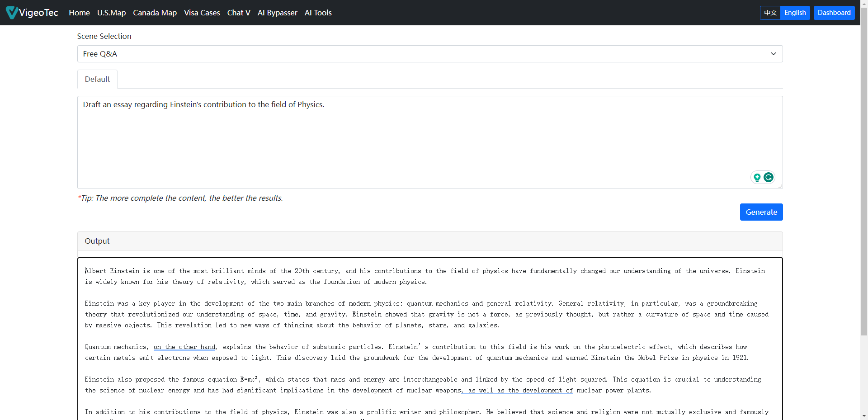Click the scrollbar down arrow
This screenshot has height=420, width=868.
coord(864,416)
